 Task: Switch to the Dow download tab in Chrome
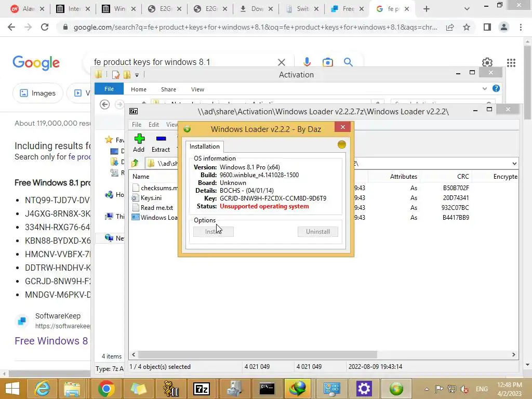256,9
